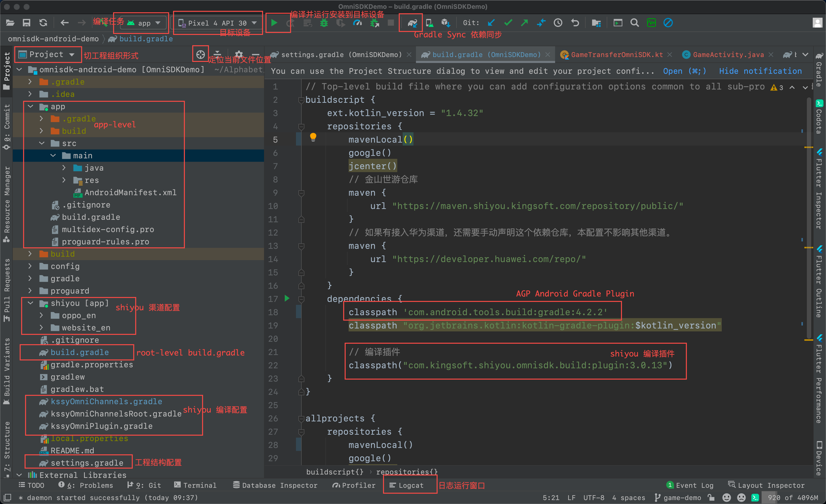
Task: Click the Locate current file target icon
Action: (200, 54)
